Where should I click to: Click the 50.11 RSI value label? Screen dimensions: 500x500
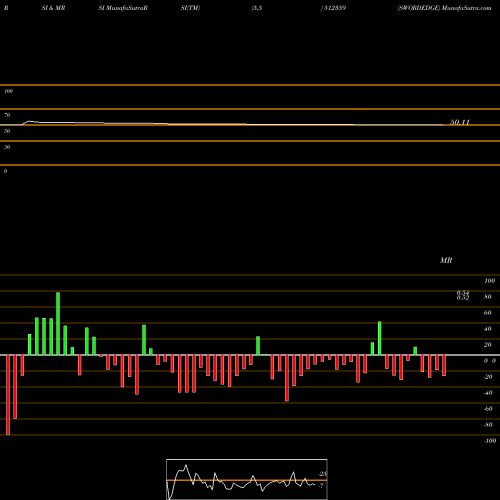tap(460, 122)
